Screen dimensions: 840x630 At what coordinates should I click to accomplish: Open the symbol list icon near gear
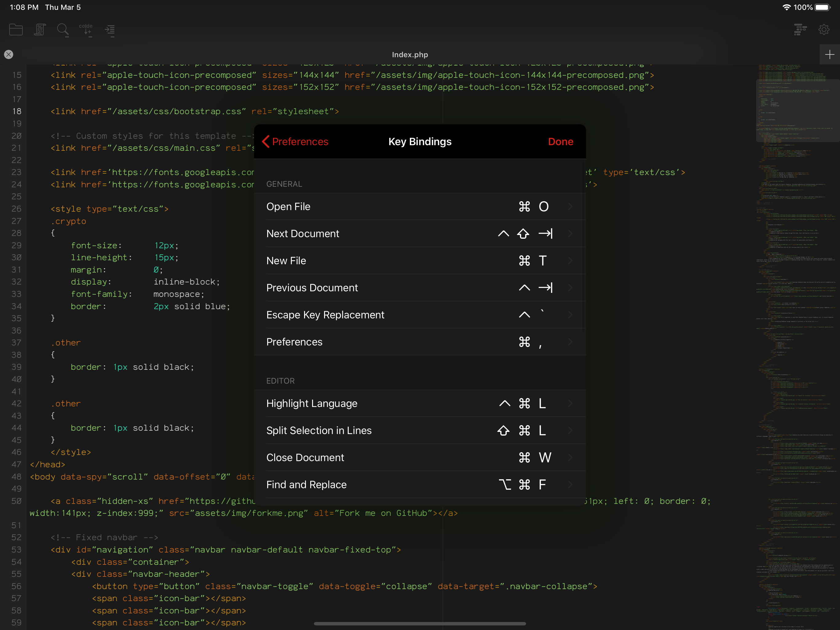point(800,30)
